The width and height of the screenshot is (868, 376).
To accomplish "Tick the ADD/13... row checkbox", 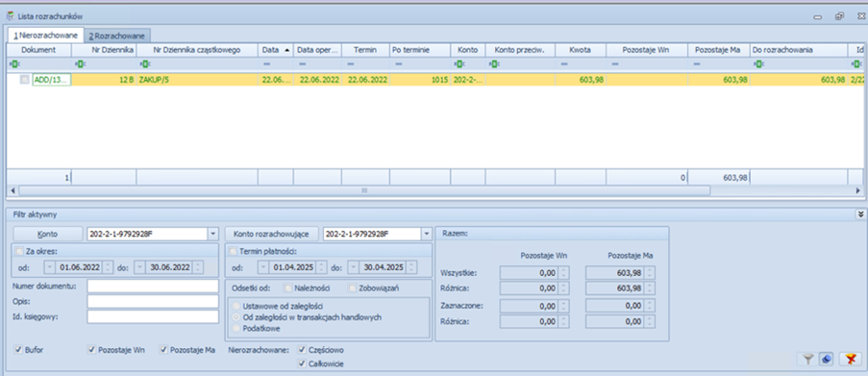I will tap(24, 80).
